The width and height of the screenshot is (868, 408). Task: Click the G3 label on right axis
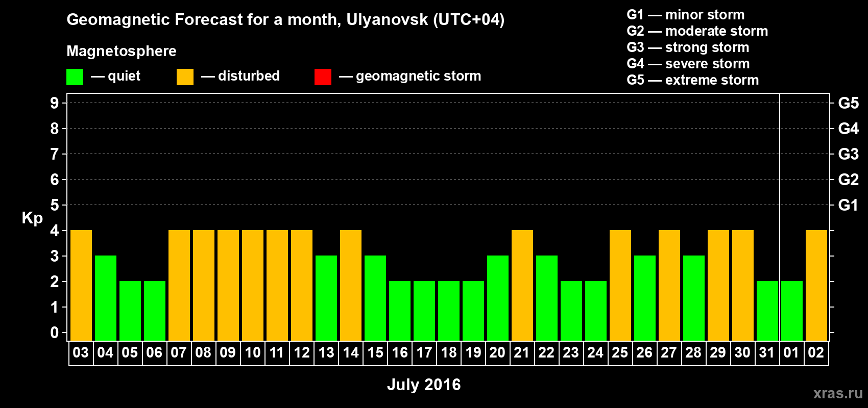pyautogui.click(x=849, y=154)
